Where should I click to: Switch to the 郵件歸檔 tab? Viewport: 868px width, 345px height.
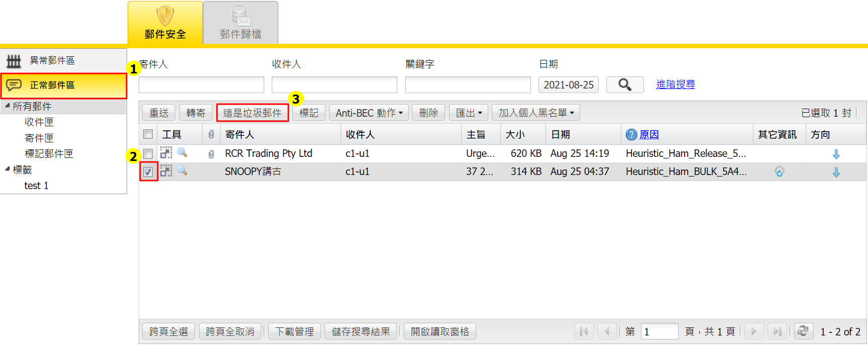240,23
